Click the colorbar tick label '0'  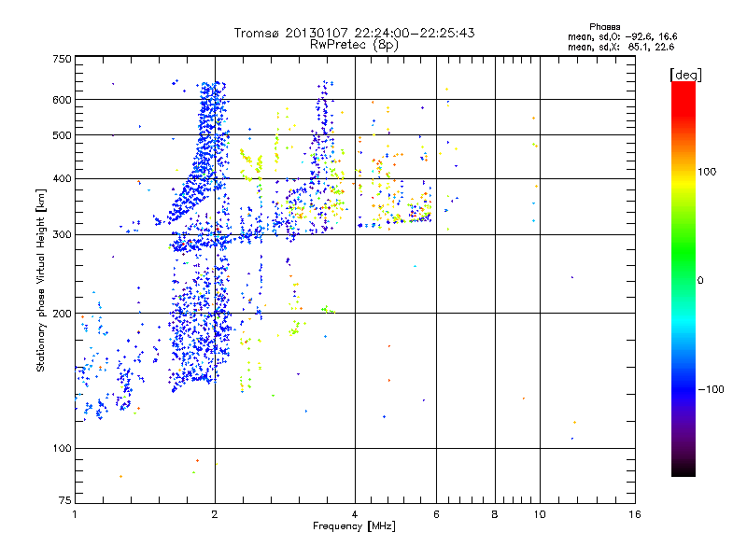click(700, 281)
